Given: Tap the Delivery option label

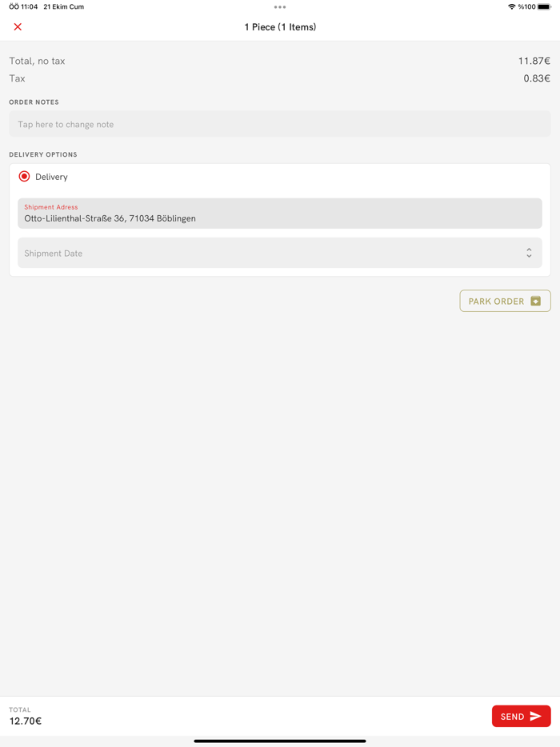Looking at the screenshot, I should (x=51, y=177).
